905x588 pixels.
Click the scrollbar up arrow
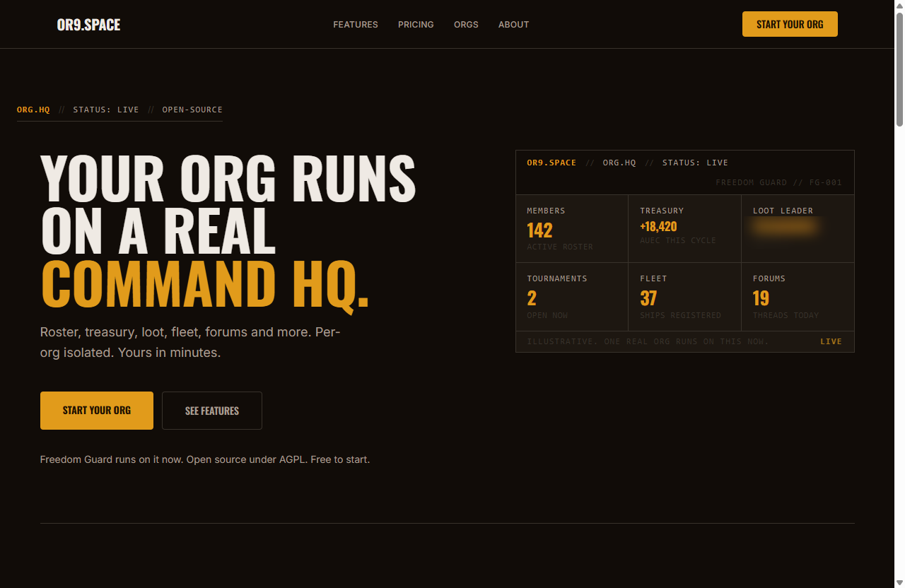coord(899,6)
